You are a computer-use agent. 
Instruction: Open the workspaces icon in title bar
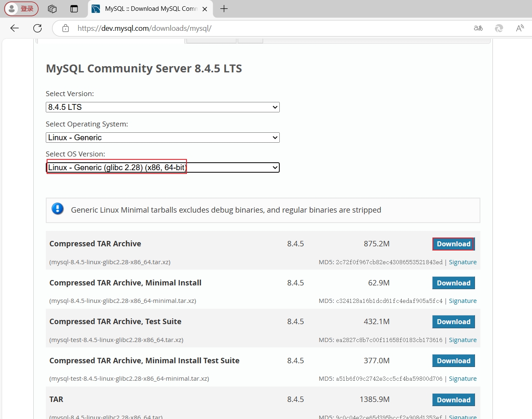pyautogui.click(x=52, y=9)
